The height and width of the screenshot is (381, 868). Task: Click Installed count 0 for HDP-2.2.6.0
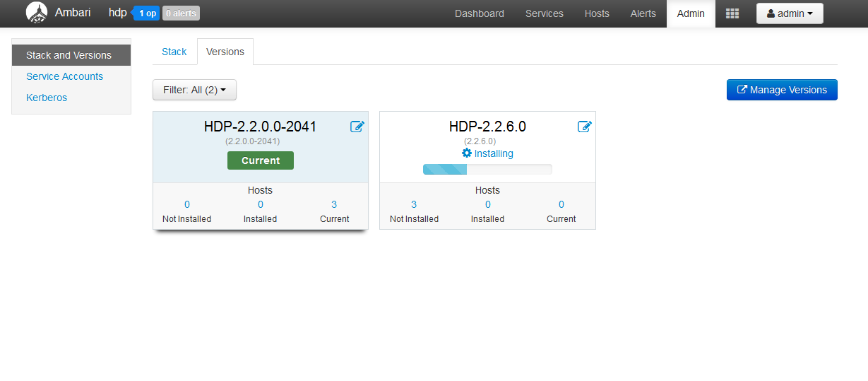pyautogui.click(x=488, y=204)
